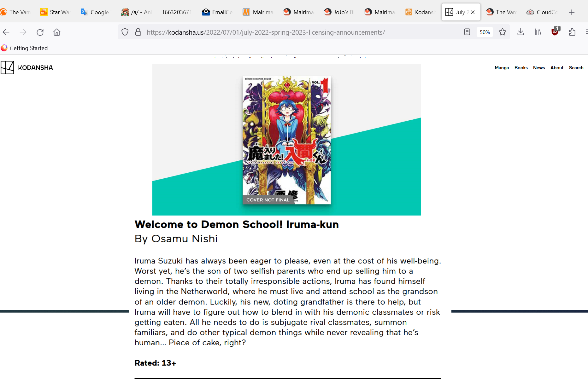Click the Rated: 13+ label
Viewport: 588px width, 380px height.
tap(155, 363)
